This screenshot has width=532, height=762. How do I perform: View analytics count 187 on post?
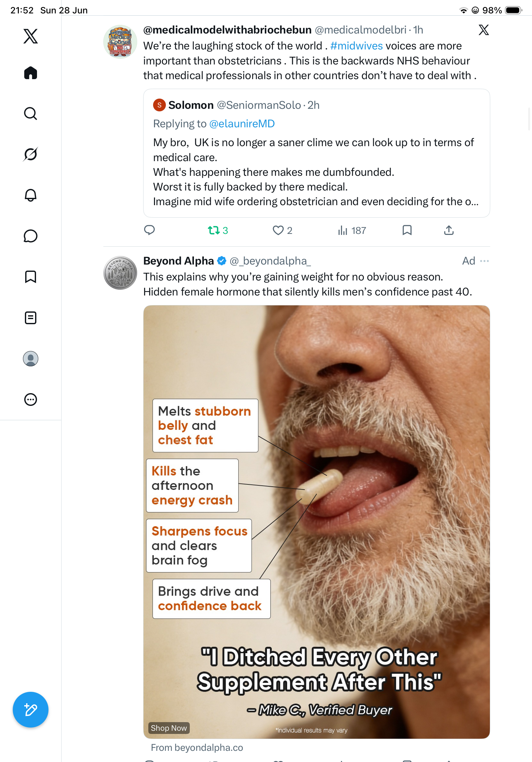coord(352,230)
